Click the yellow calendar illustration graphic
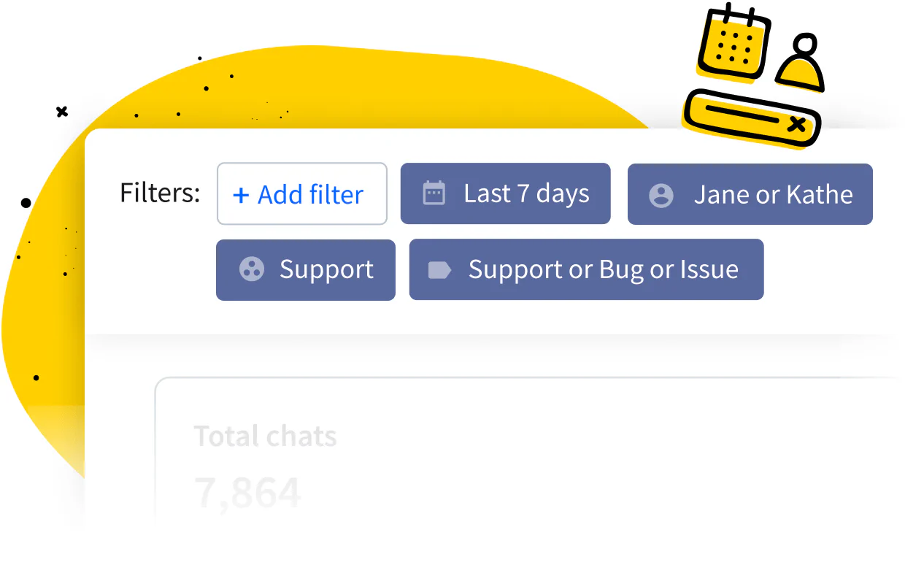 734,44
